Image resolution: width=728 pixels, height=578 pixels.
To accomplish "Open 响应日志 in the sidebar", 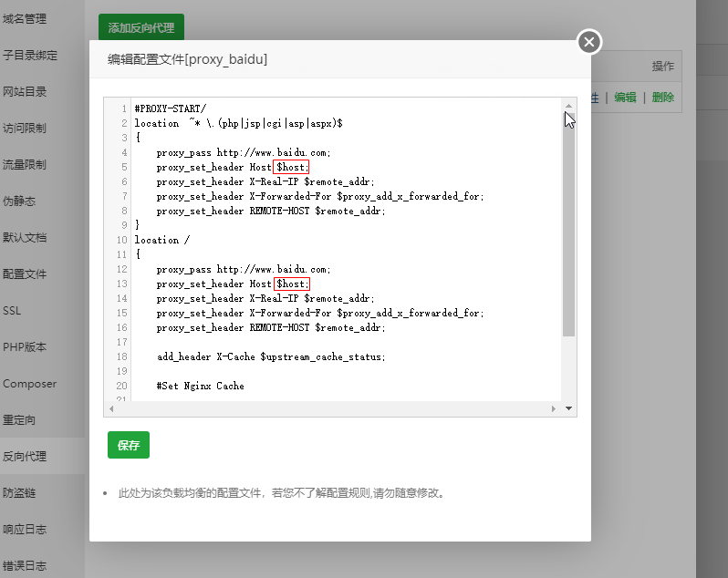I will (24, 530).
